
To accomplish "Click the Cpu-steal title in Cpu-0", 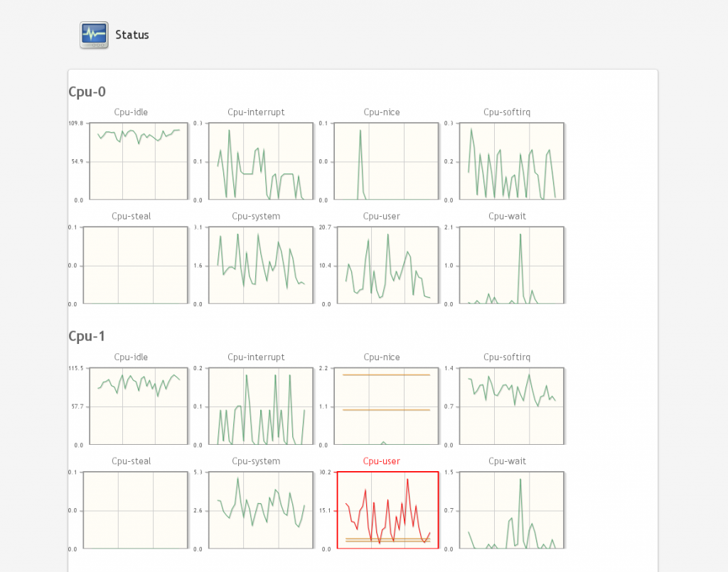I will pyautogui.click(x=132, y=216).
